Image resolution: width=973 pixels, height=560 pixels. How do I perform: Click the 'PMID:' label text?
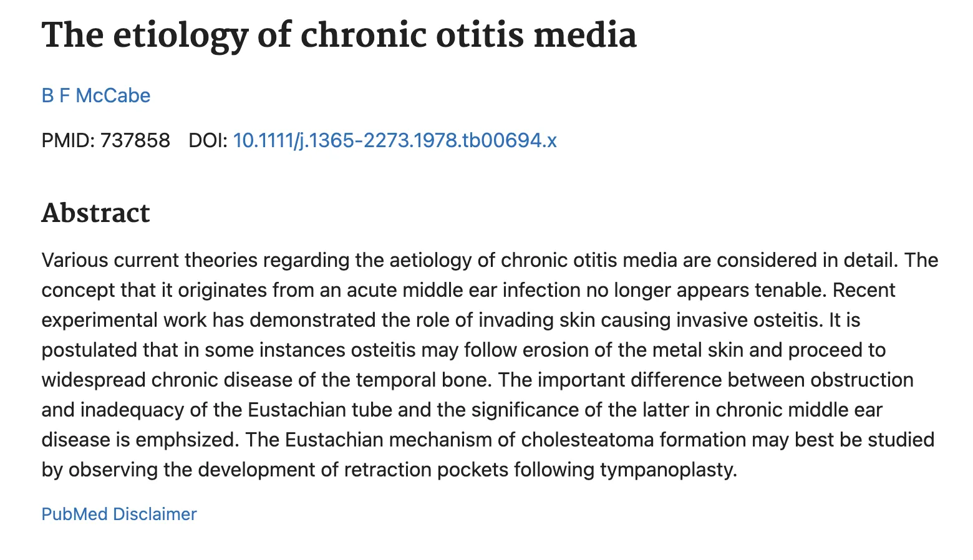pyautogui.click(x=68, y=140)
